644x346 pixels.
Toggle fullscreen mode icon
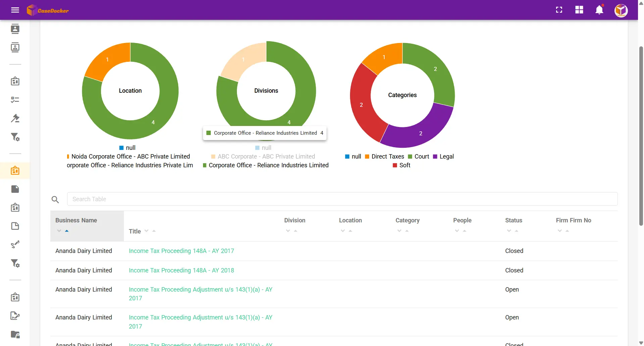click(x=559, y=10)
